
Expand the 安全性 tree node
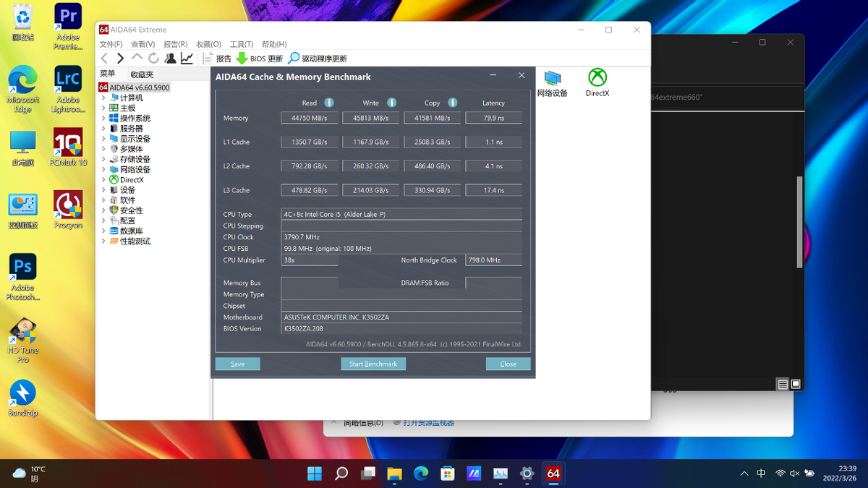103,210
